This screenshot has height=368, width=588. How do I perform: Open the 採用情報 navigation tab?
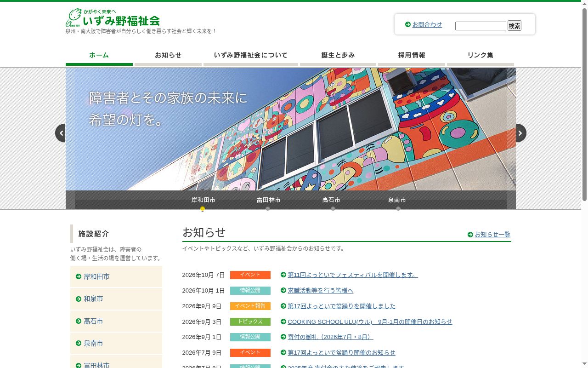coord(412,56)
